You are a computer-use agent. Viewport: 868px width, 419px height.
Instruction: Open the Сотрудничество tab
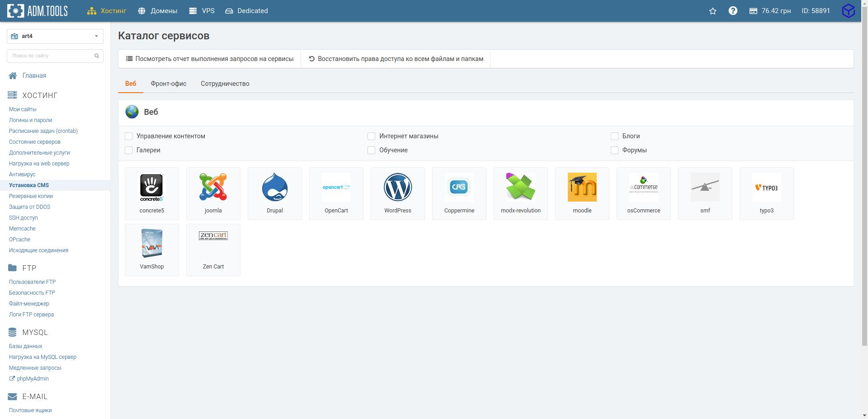click(225, 84)
